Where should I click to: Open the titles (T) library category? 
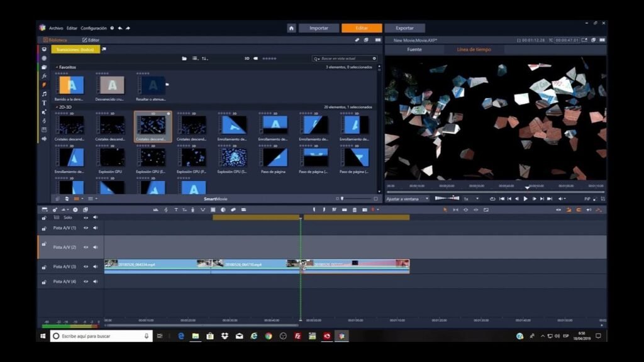pos(44,103)
